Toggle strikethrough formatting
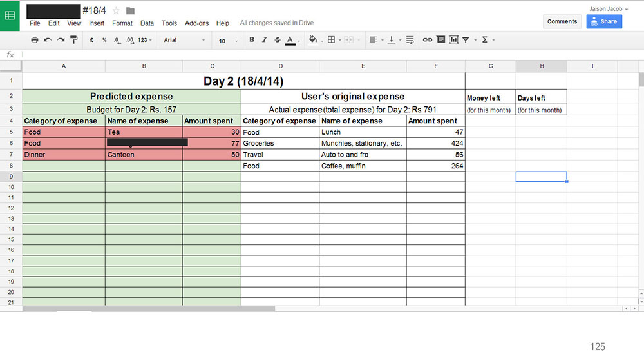 coord(277,40)
